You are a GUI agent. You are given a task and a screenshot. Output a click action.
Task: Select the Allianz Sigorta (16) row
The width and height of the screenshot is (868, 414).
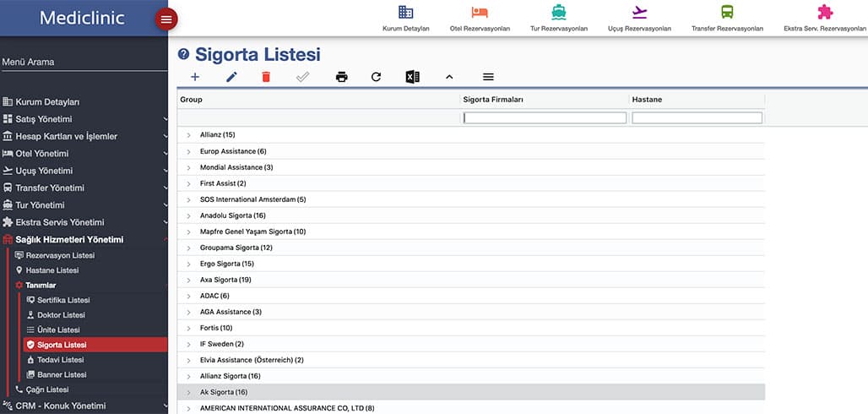471,376
